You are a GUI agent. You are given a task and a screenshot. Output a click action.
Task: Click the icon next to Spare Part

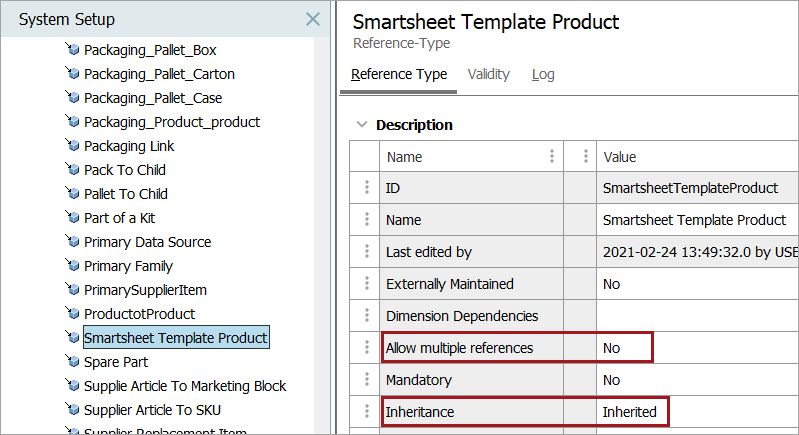pos(71,361)
